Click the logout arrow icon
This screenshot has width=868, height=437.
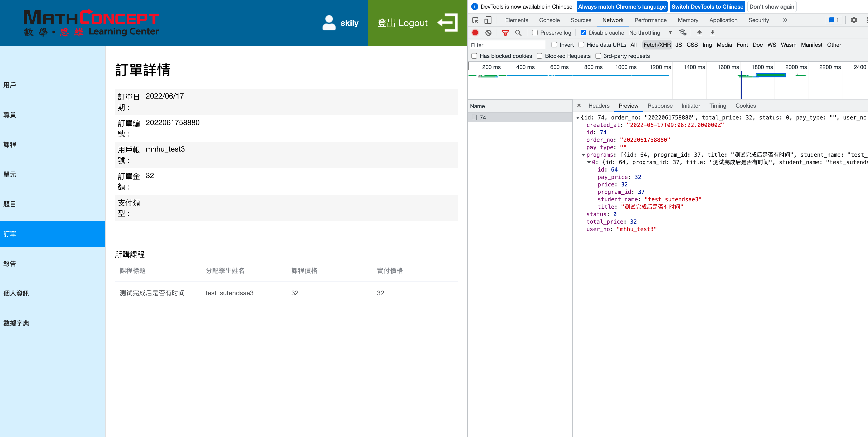[447, 23]
